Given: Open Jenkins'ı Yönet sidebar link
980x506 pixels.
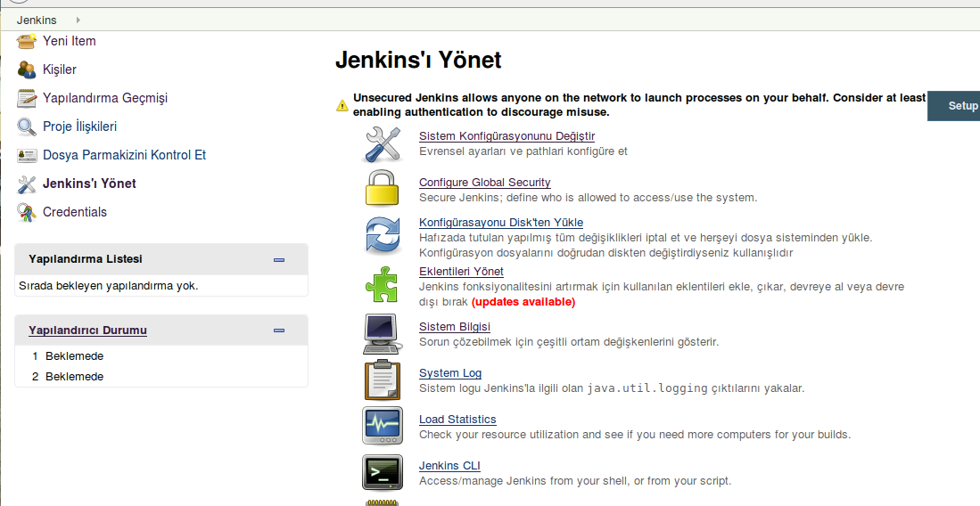Looking at the screenshot, I should point(89,184).
